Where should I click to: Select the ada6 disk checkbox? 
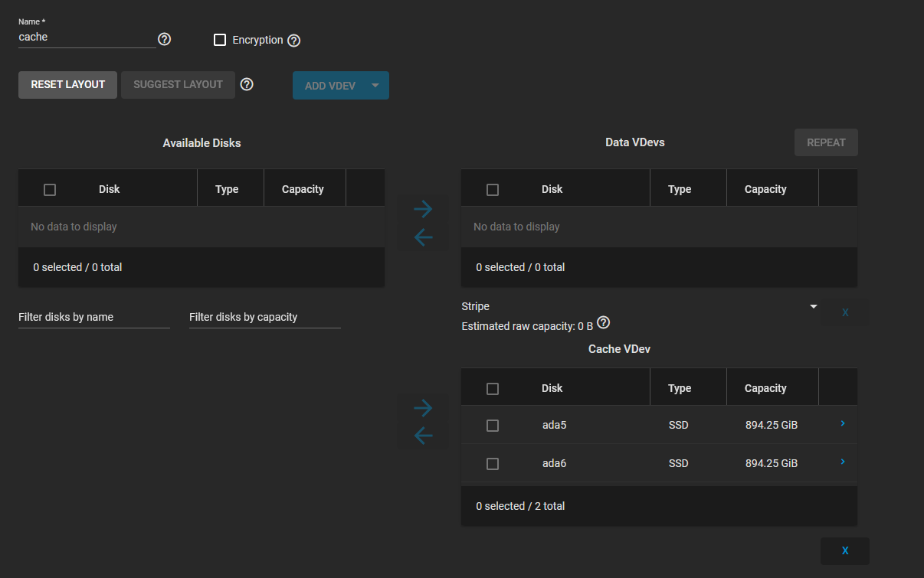point(493,464)
